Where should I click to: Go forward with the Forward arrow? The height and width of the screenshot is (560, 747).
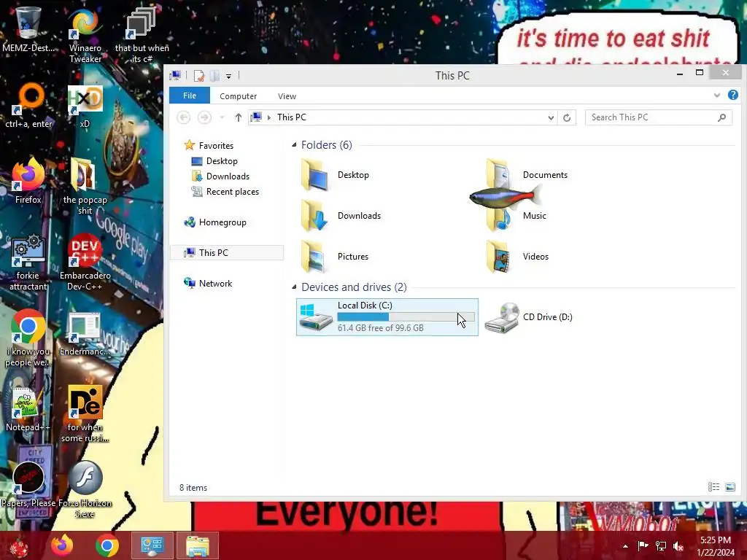(x=204, y=117)
